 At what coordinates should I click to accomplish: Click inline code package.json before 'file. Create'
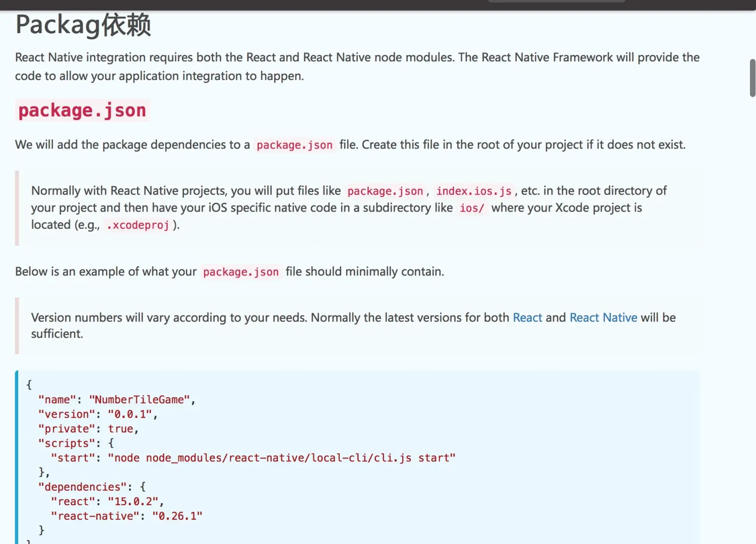294,145
